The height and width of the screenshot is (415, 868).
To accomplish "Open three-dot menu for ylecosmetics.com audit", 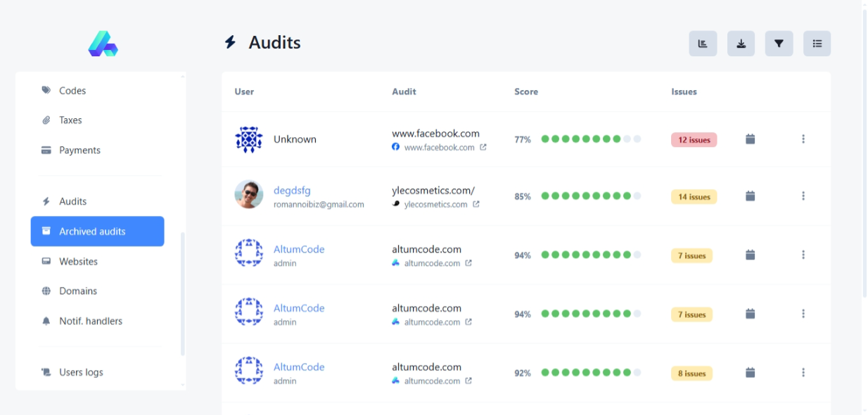I will click(x=803, y=196).
